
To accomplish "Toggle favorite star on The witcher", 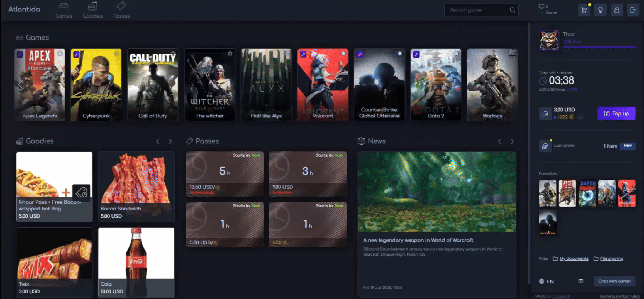I will [x=230, y=53].
